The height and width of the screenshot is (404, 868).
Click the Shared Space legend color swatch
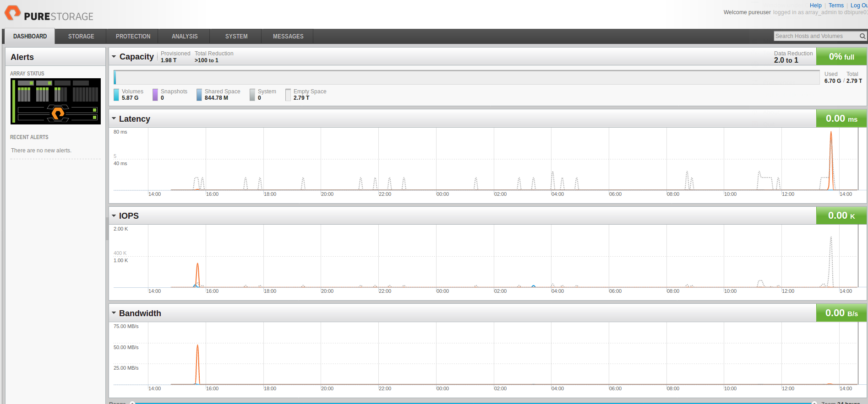(x=199, y=95)
